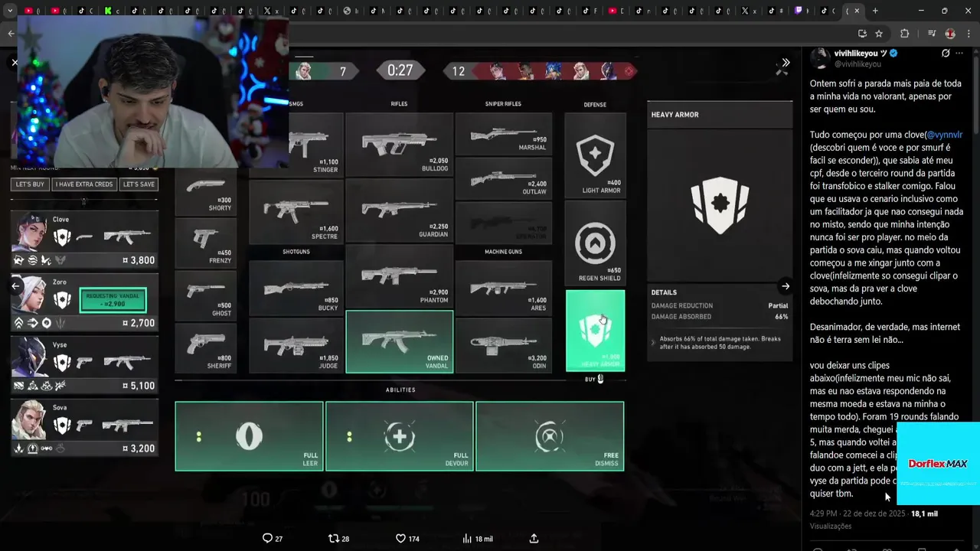Switch to the Twitch tab
The width and height of the screenshot is (980, 551).
pyautogui.click(x=800, y=11)
